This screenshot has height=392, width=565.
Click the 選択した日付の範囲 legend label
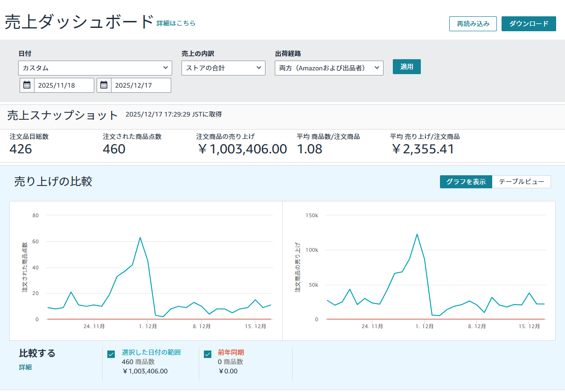151,352
